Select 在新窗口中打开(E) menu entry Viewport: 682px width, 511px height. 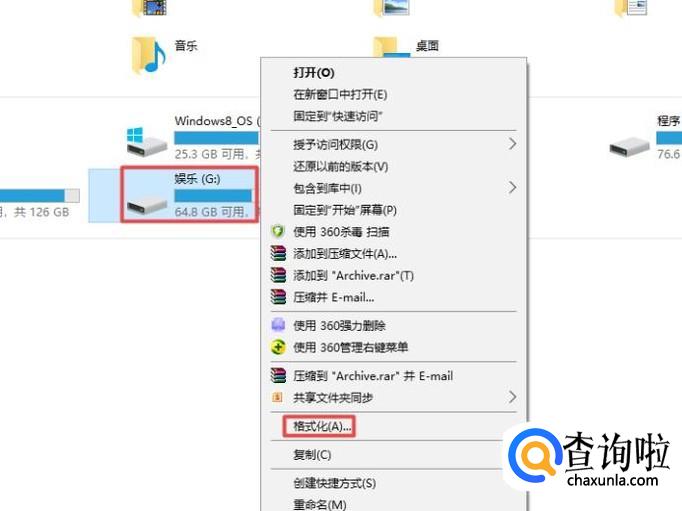[x=340, y=94]
